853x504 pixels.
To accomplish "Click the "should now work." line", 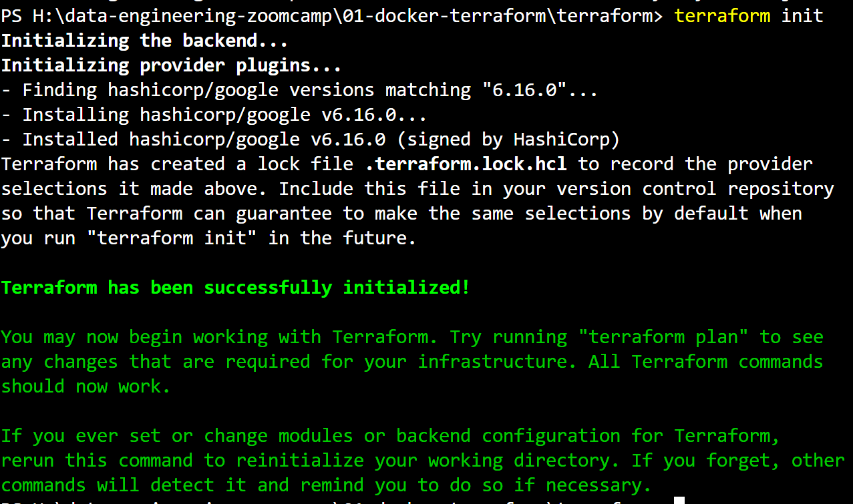I will tap(86, 387).
